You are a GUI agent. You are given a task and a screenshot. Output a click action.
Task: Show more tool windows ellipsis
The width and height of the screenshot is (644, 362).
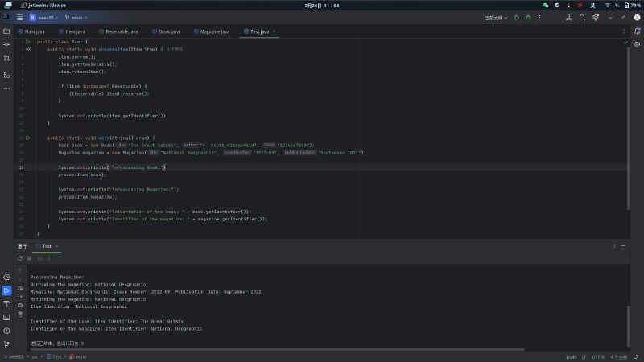(6, 88)
